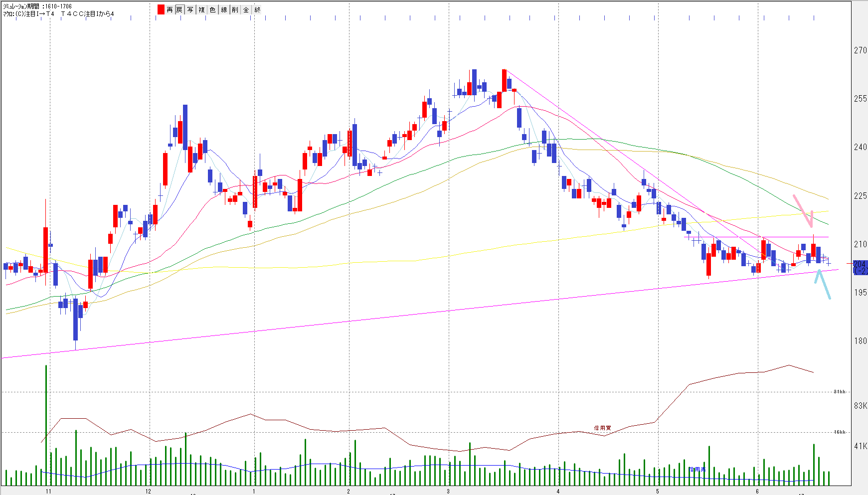Click the 信用買 margin buying label
The width and height of the screenshot is (868, 495).
pos(602,428)
